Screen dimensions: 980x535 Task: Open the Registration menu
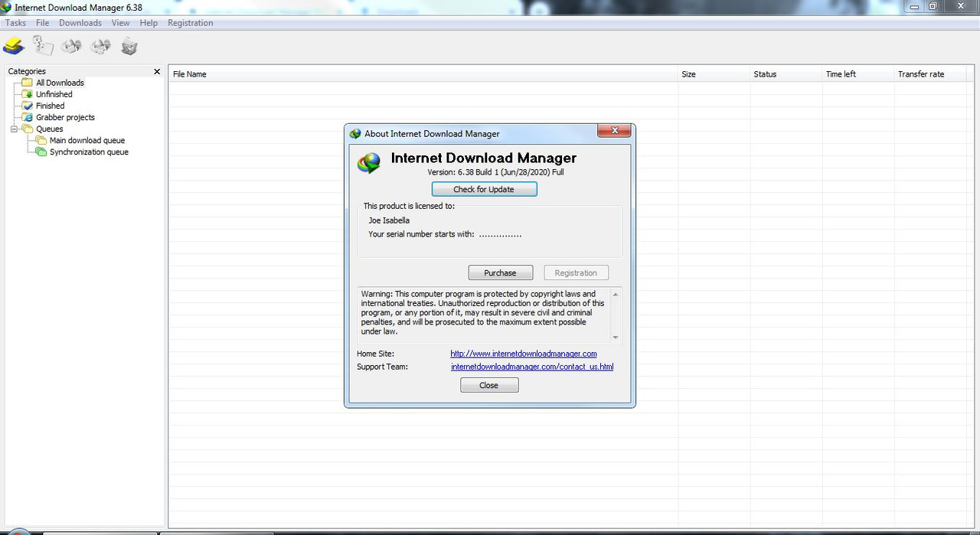tap(191, 23)
